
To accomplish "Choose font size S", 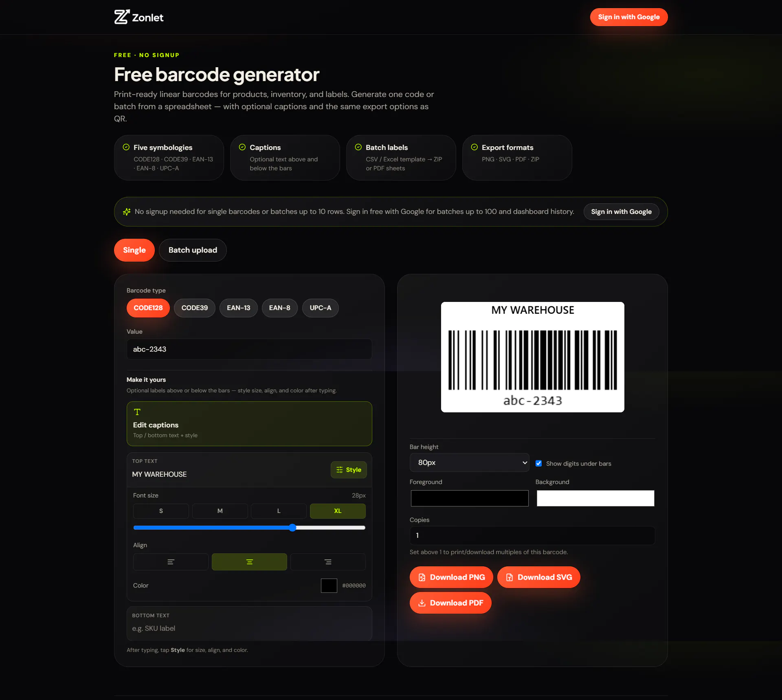I will pos(161,511).
